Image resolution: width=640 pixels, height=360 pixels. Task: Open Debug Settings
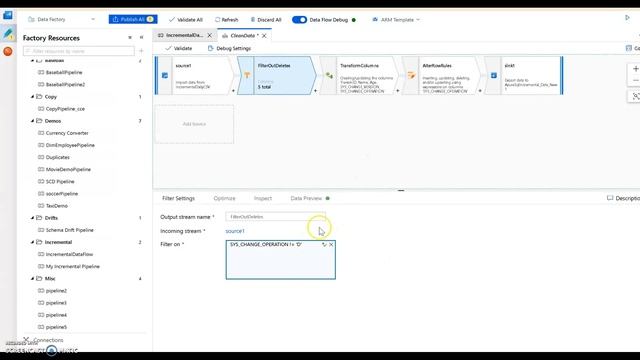[229, 48]
